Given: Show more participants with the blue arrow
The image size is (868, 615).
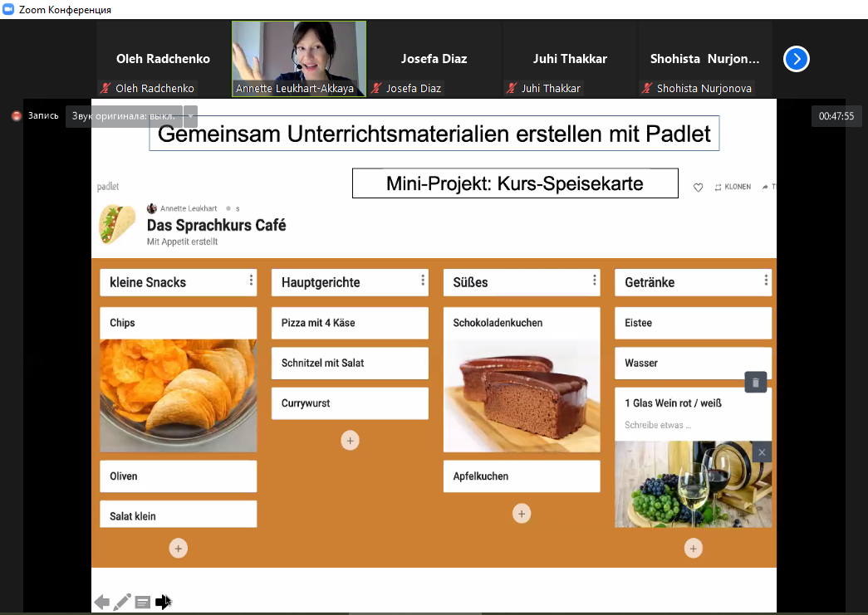Looking at the screenshot, I should pyautogui.click(x=796, y=59).
